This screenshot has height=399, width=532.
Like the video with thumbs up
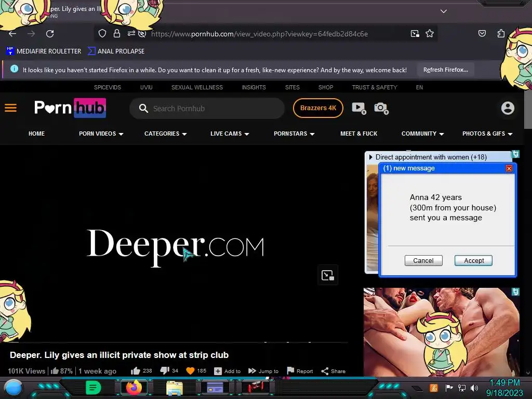click(136, 371)
